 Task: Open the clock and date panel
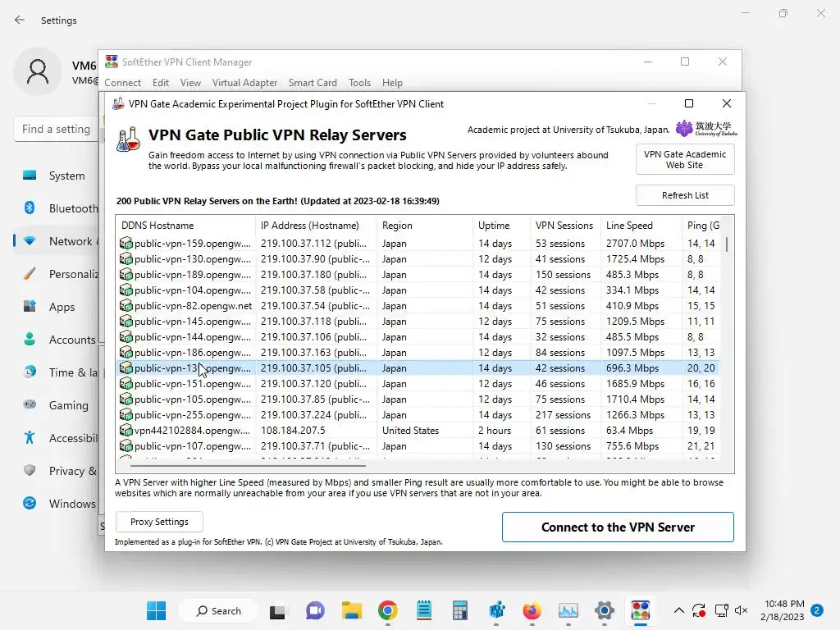[783, 610]
